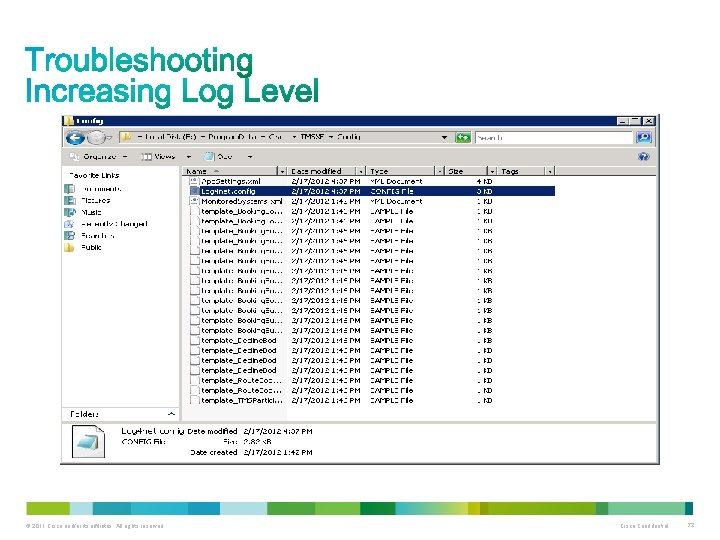Select the AppSettings.xml file
Image resolution: width=720 pixels, height=540 pixels.
231,181
